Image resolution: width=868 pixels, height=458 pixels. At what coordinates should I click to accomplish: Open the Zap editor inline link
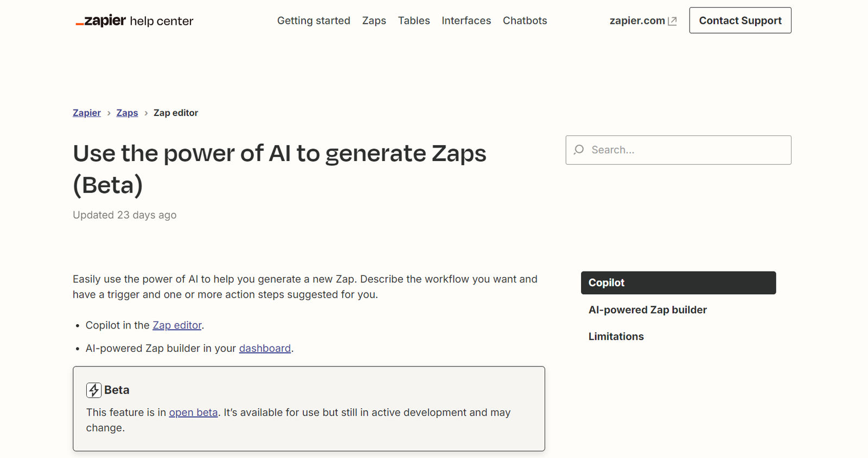point(177,325)
